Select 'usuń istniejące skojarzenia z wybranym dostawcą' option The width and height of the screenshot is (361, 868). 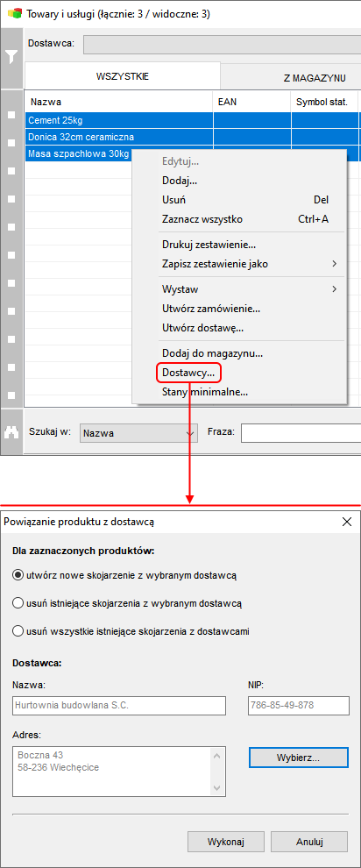pyautogui.click(x=127, y=603)
